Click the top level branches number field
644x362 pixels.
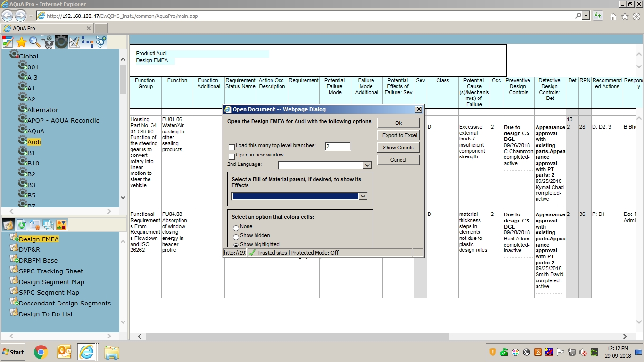pos(338,147)
